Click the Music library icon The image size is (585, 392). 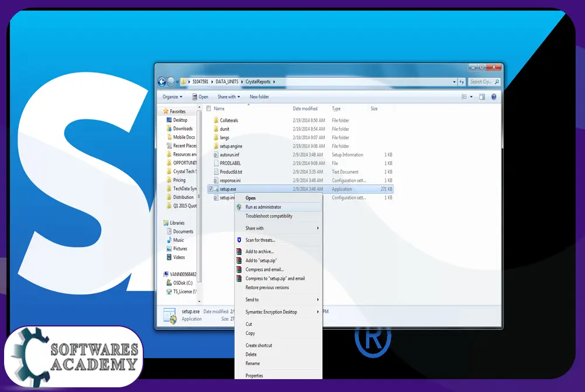click(x=169, y=240)
